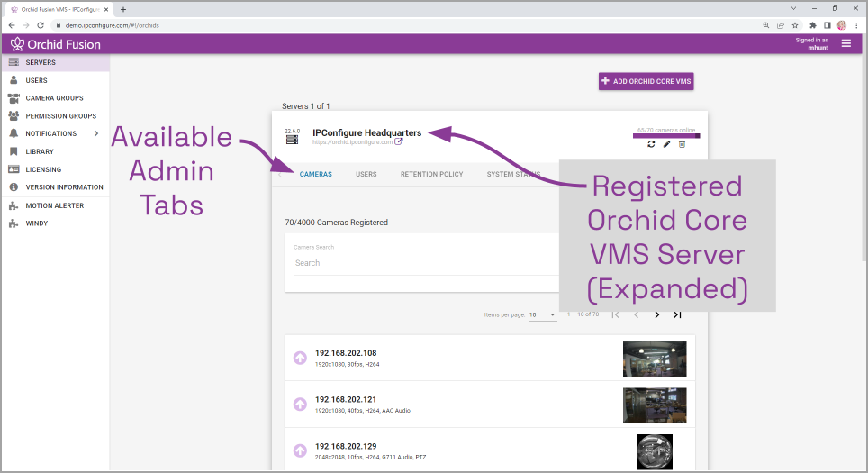
Task: Open the browser extensions puzzle icon
Action: (x=813, y=25)
